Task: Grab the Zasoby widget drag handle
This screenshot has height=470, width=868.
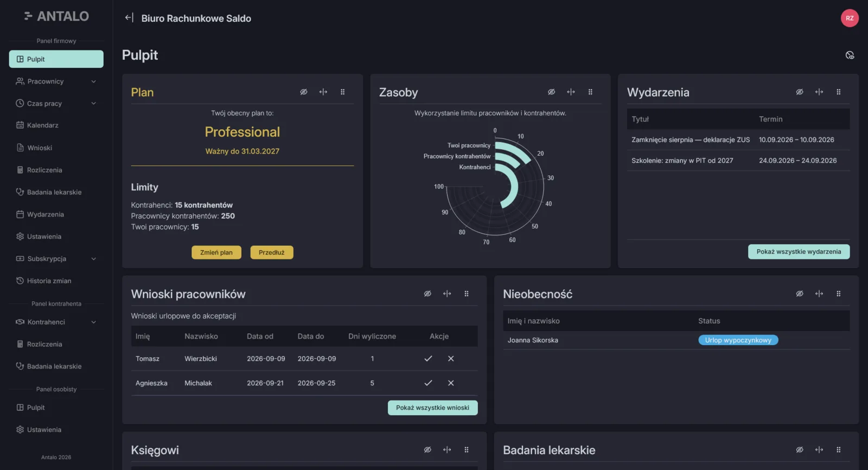Action: [x=590, y=92]
